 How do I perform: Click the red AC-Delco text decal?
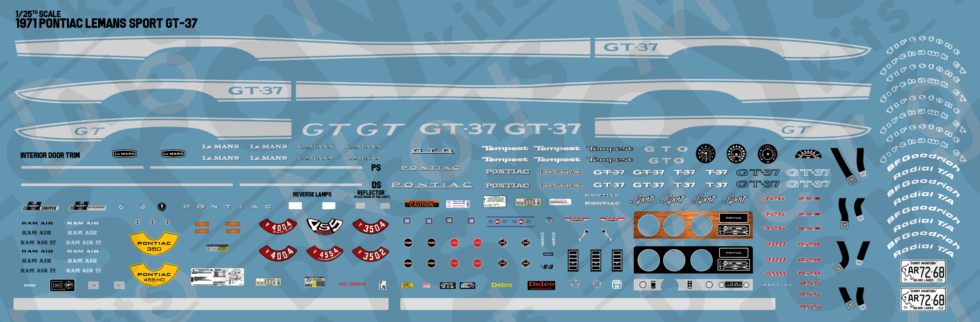[352, 284]
